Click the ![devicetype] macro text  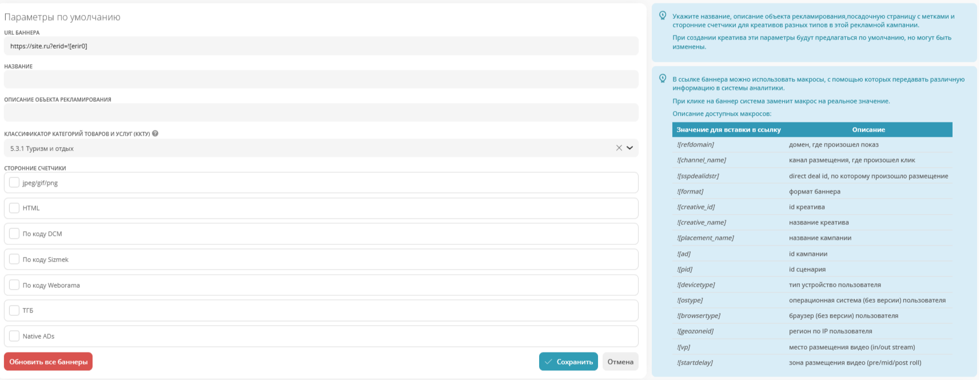696,284
